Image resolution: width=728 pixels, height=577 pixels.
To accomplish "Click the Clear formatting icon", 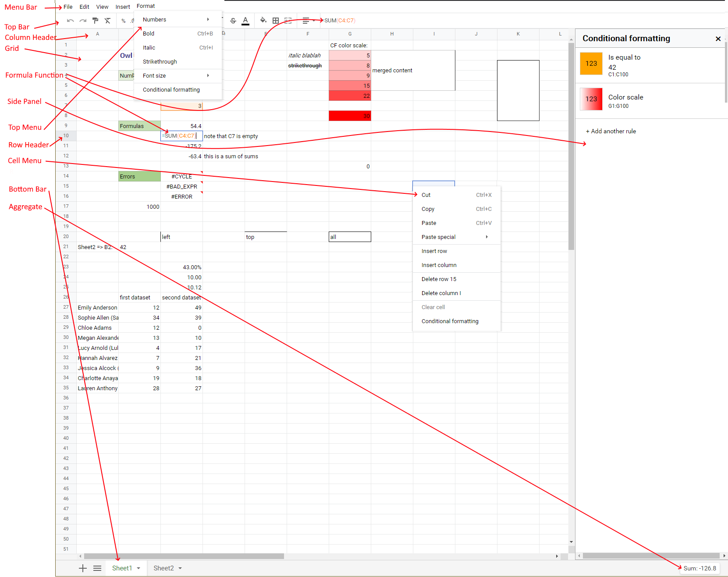I will (x=107, y=21).
